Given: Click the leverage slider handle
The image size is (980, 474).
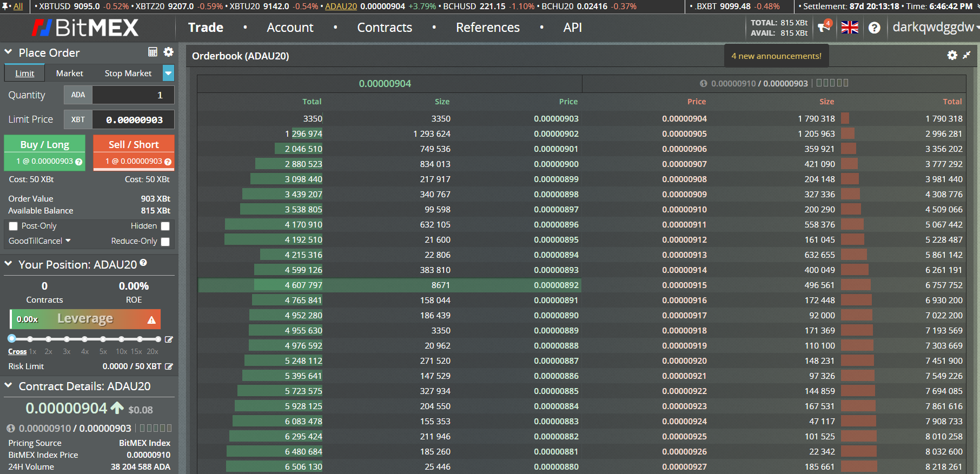Looking at the screenshot, I should pyautogui.click(x=12, y=338).
